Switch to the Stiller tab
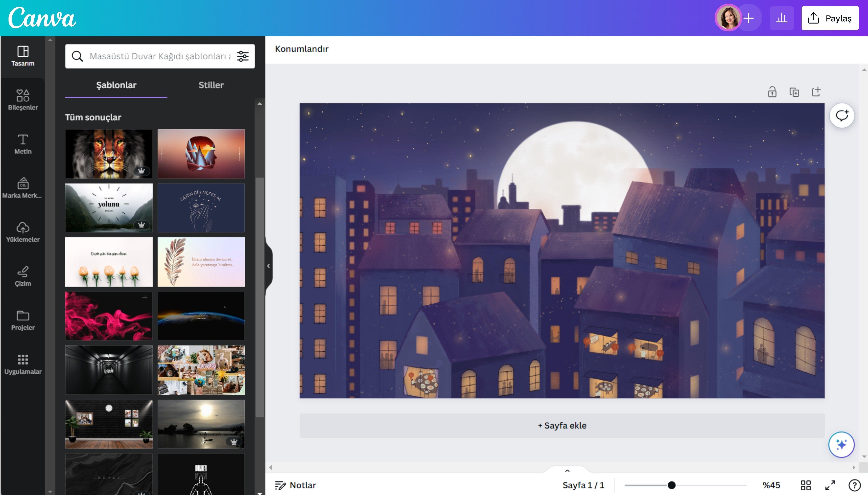 (211, 85)
